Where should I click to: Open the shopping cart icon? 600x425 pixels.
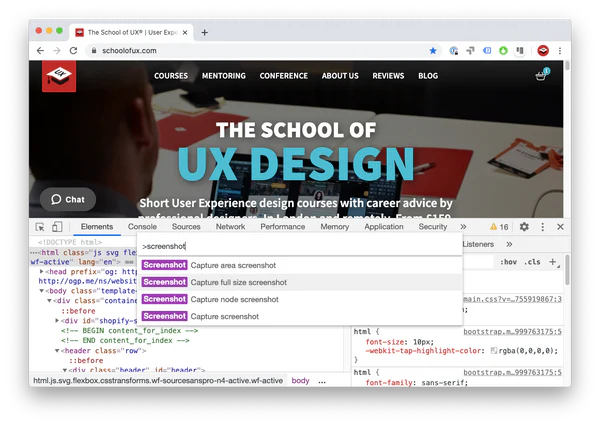(x=543, y=76)
